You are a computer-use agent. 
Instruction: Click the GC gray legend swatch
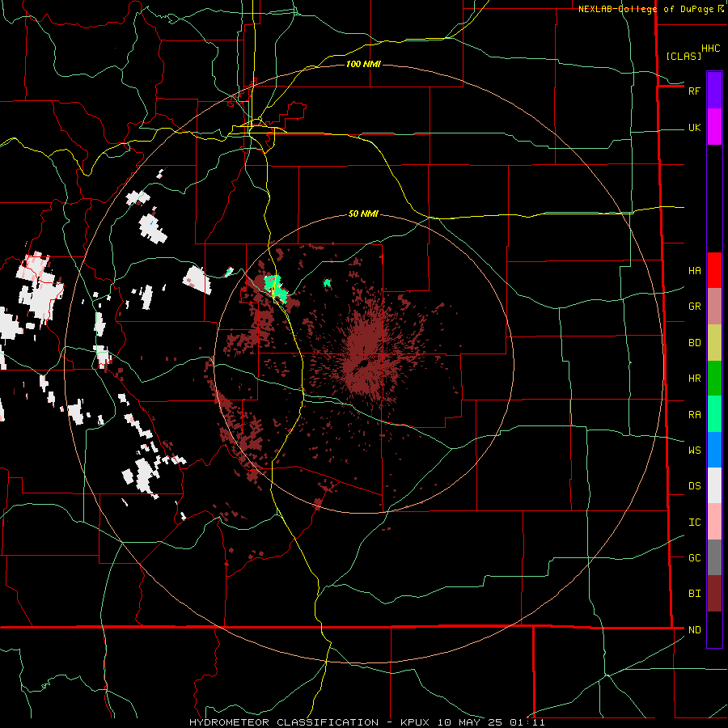pyautogui.click(x=714, y=557)
